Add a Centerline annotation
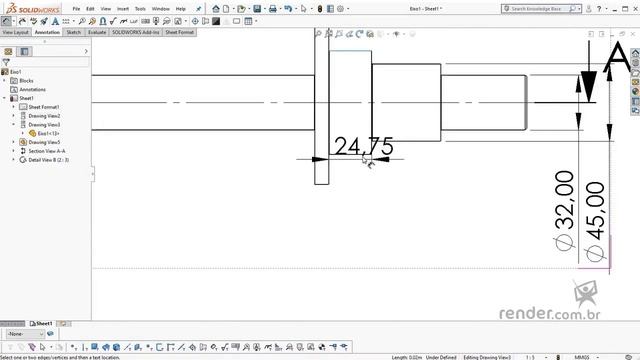The width and height of the screenshot is (640, 360). (x=206, y=21)
